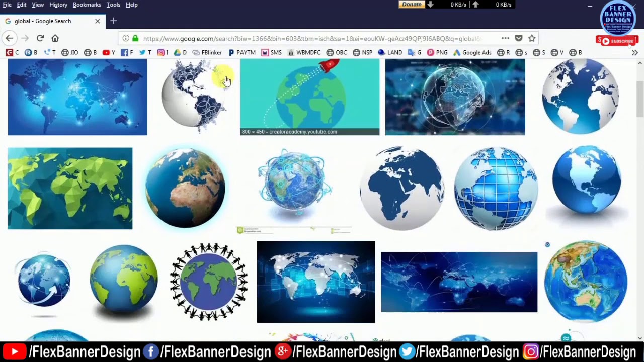The width and height of the screenshot is (644, 362).
Task: Open the green polygon world map image
Action: click(70, 189)
